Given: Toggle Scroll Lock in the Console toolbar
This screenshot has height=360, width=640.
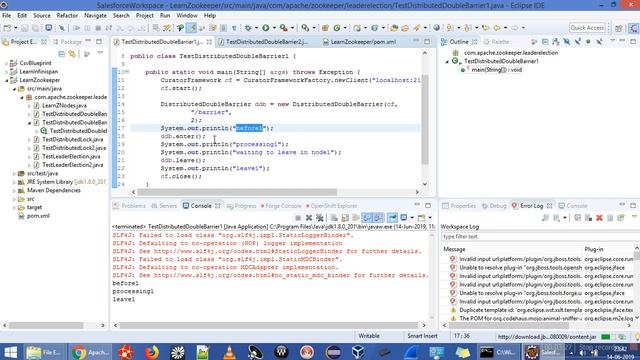Looking at the screenshot, I should click(345, 218).
